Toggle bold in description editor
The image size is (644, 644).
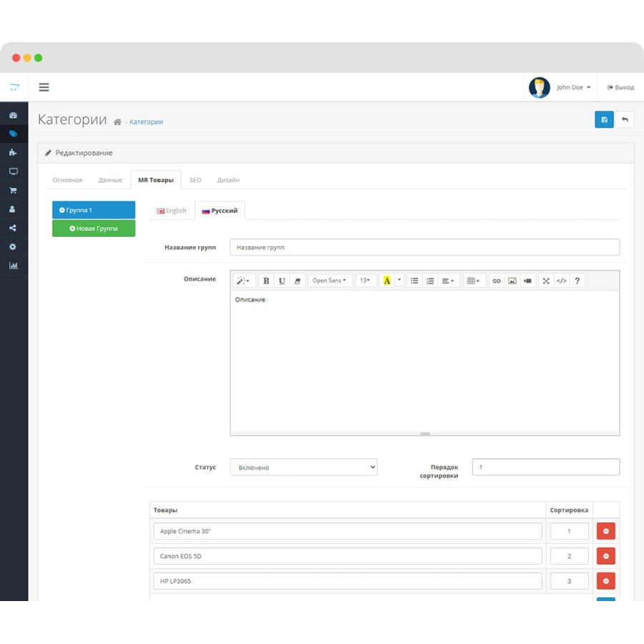(266, 281)
